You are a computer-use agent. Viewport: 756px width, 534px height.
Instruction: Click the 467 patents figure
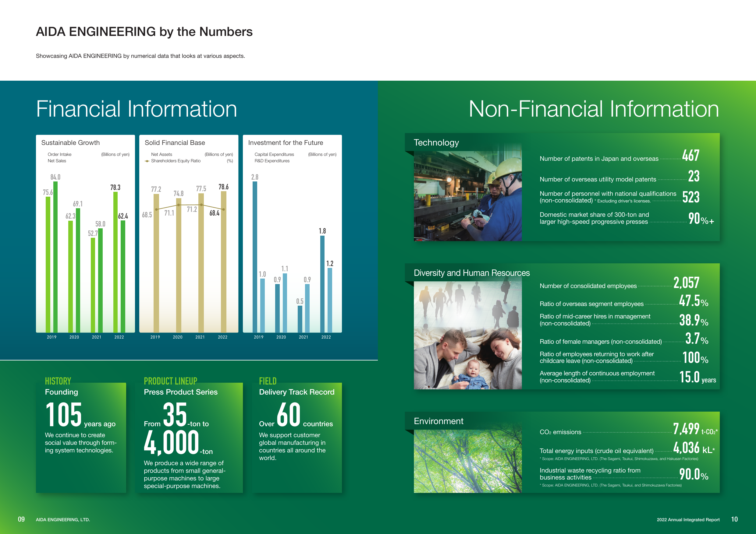click(690, 156)
